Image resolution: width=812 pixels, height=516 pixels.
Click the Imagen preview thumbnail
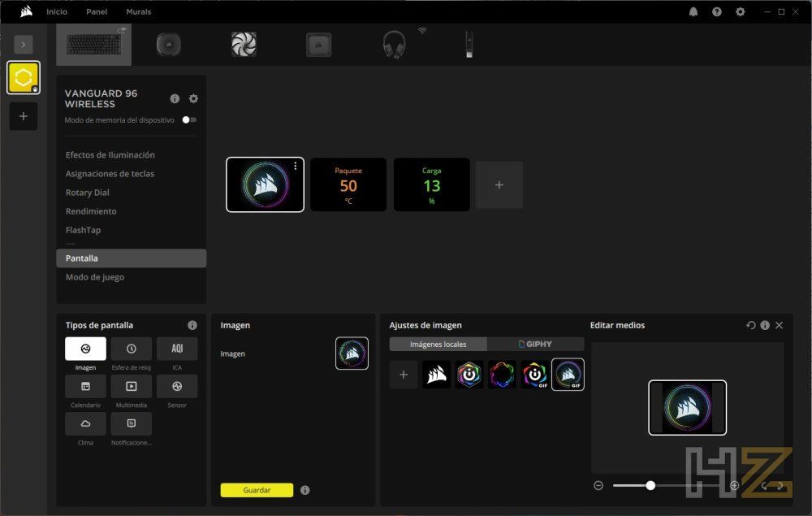(352, 353)
